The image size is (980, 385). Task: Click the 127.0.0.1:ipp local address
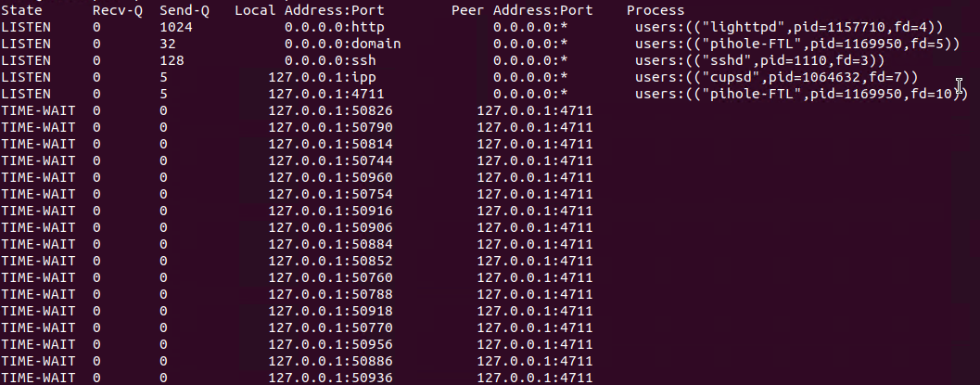322,78
